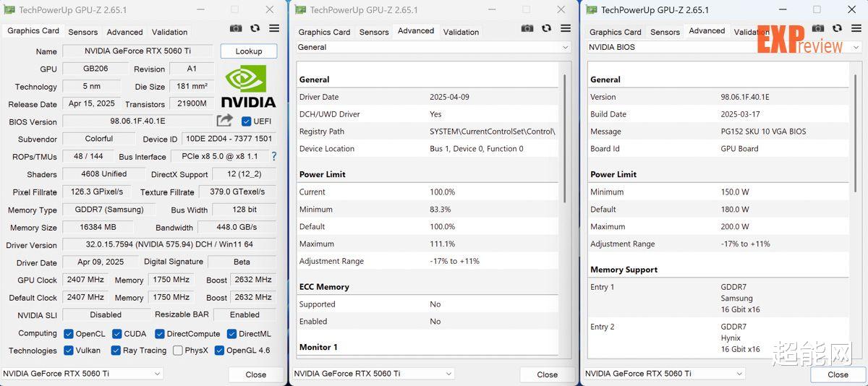Viewport: 868px width, 386px height.
Task: Toggle the DirectCompute checkbox
Action: click(x=160, y=334)
